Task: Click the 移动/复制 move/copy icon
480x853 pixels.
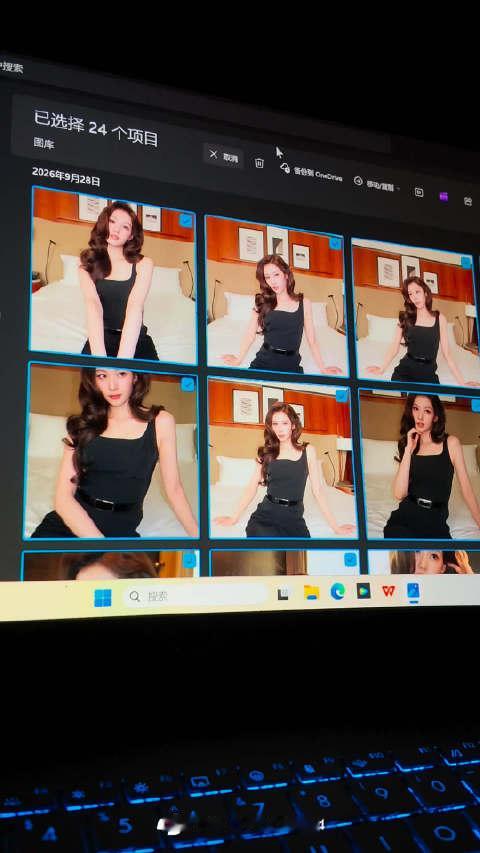Action: tap(358, 181)
